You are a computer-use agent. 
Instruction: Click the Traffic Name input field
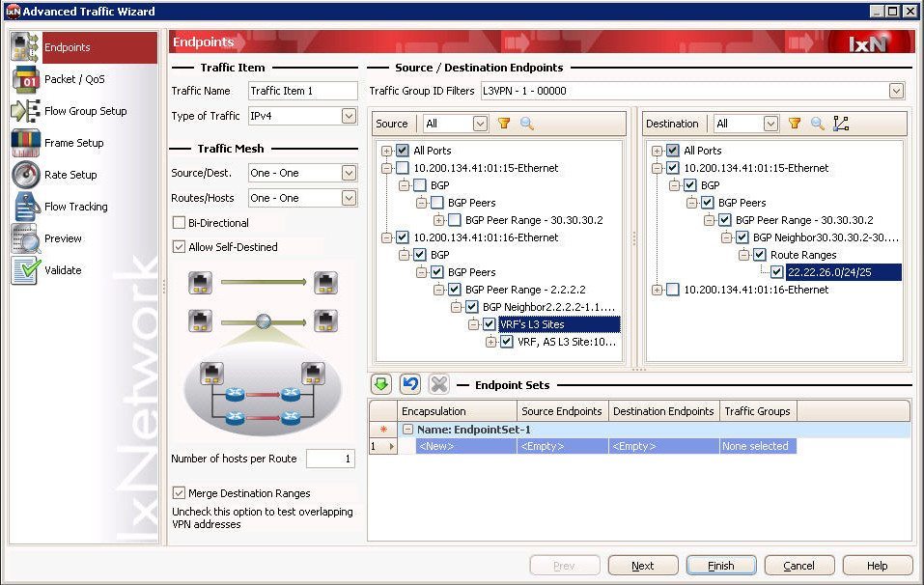point(302,91)
